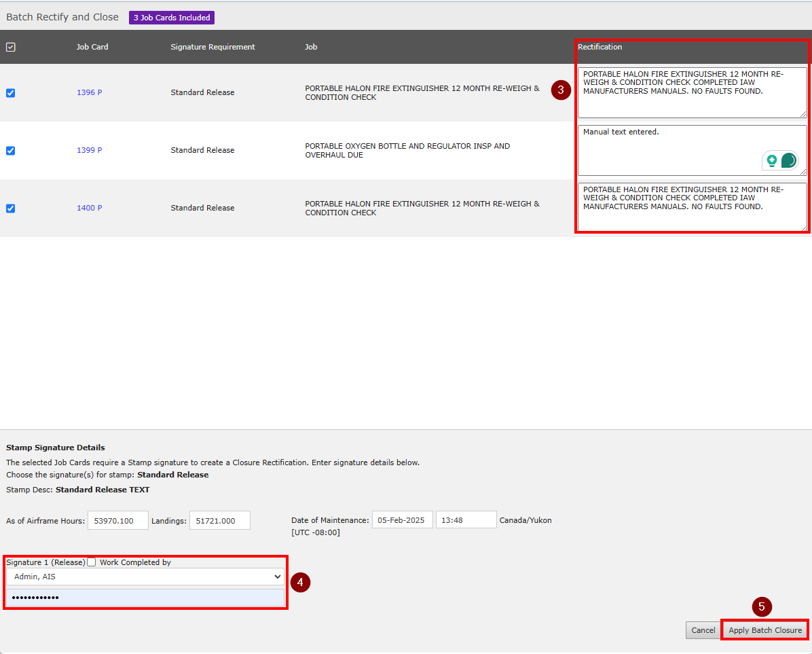The width and height of the screenshot is (812, 654).
Task: Click the Signature Requirement column header
Action: click(213, 47)
